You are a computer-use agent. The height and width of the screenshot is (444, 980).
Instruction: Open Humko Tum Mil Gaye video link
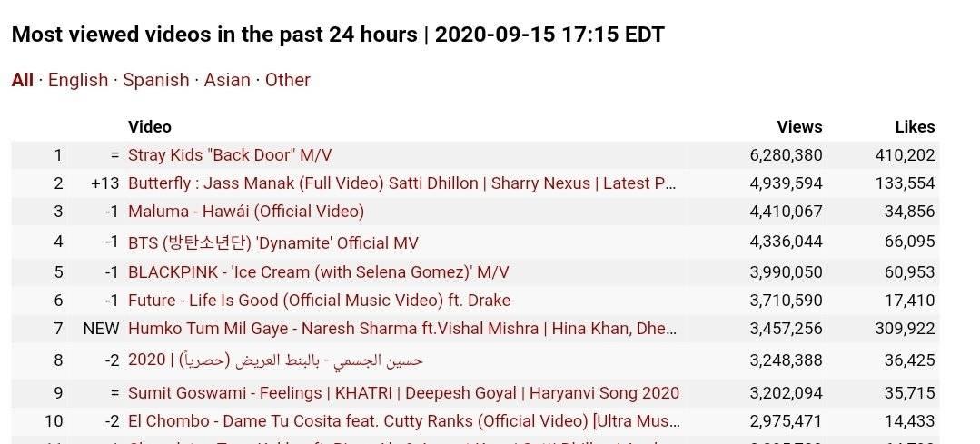(401, 329)
